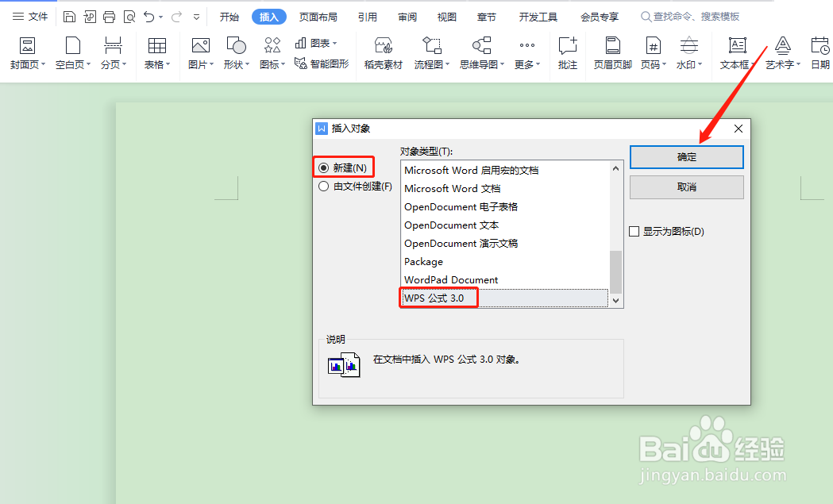Insert a cover page (封面页) icon

[27, 46]
